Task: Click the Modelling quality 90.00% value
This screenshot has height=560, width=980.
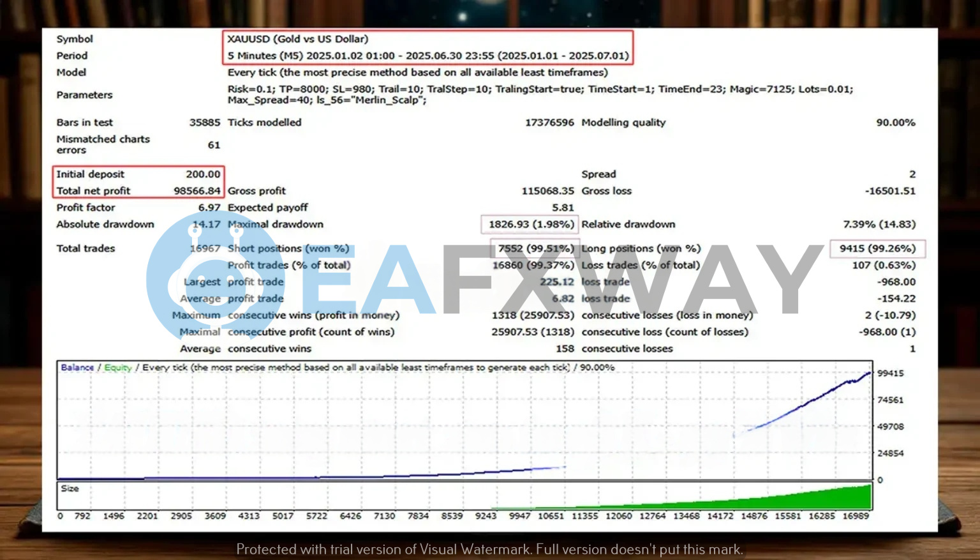Action: [895, 123]
